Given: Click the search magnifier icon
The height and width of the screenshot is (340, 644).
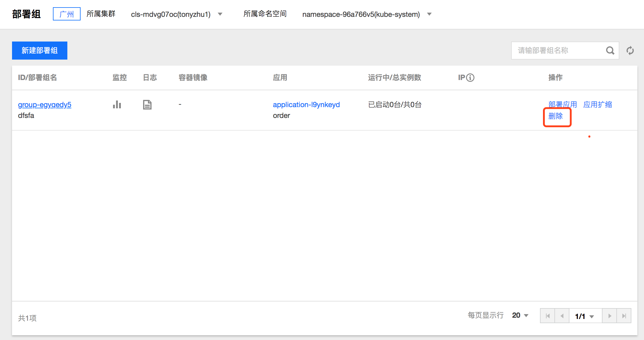Looking at the screenshot, I should coord(610,51).
